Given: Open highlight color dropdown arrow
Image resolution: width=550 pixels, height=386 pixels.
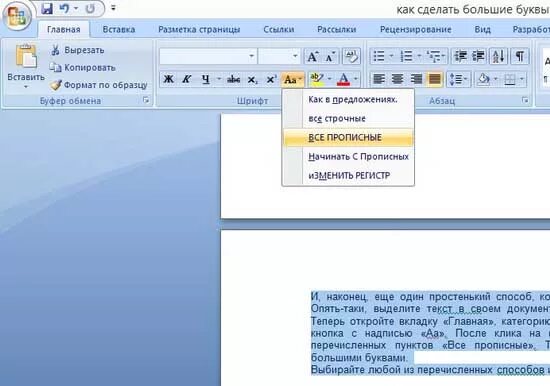Looking at the screenshot, I should tap(329, 80).
